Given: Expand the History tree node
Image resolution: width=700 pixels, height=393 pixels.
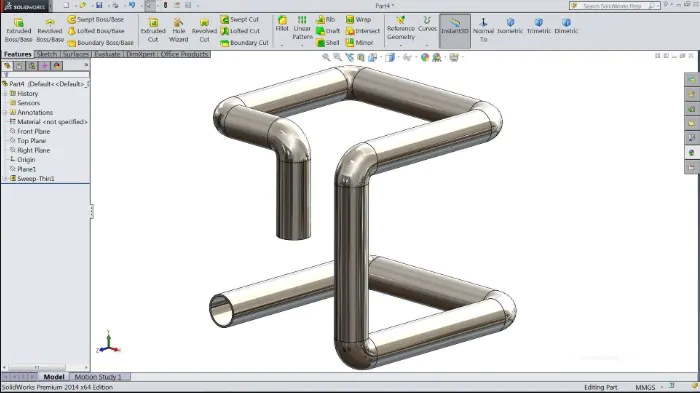Looking at the screenshot, I should tap(5, 93).
